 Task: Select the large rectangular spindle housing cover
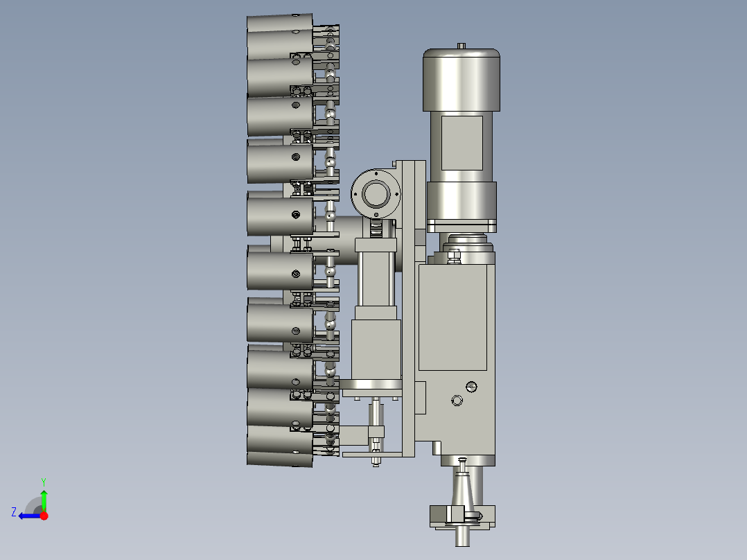[452, 317]
